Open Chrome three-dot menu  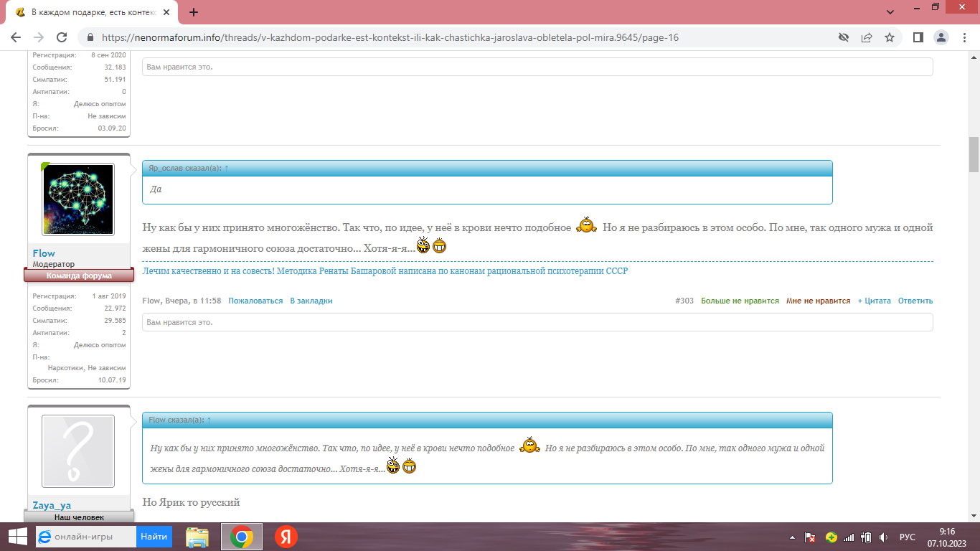point(963,37)
